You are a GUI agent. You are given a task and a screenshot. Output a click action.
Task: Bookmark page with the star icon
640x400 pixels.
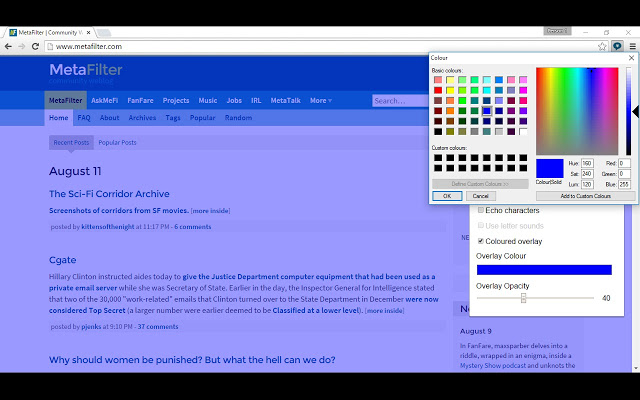pos(602,47)
